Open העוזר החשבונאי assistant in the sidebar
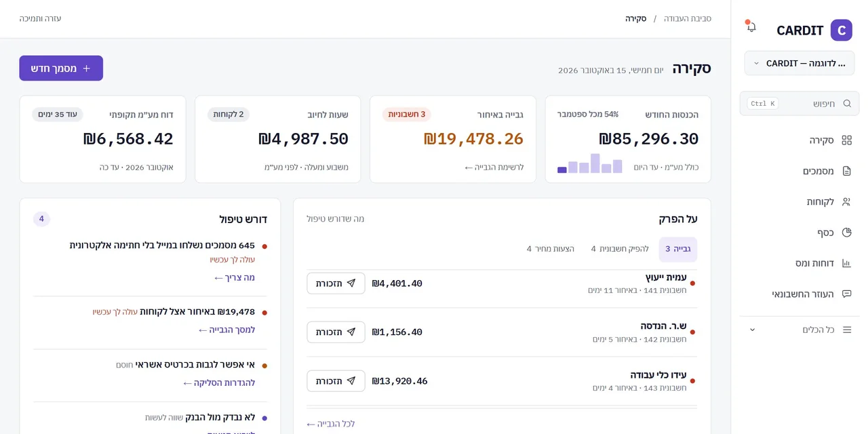868x434 pixels. [800, 294]
